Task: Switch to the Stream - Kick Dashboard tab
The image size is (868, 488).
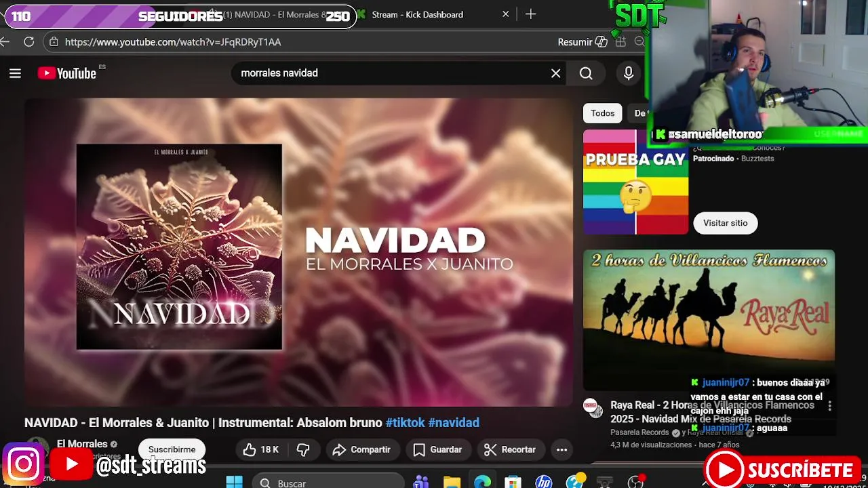Action: pyautogui.click(x=433, y=14)
